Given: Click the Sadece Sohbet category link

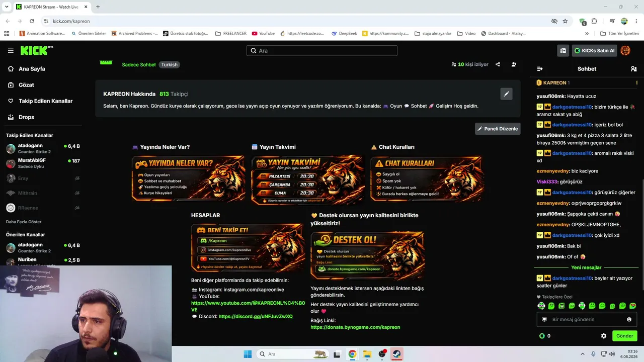Looking at the screenshot, I should coord(139,65).
